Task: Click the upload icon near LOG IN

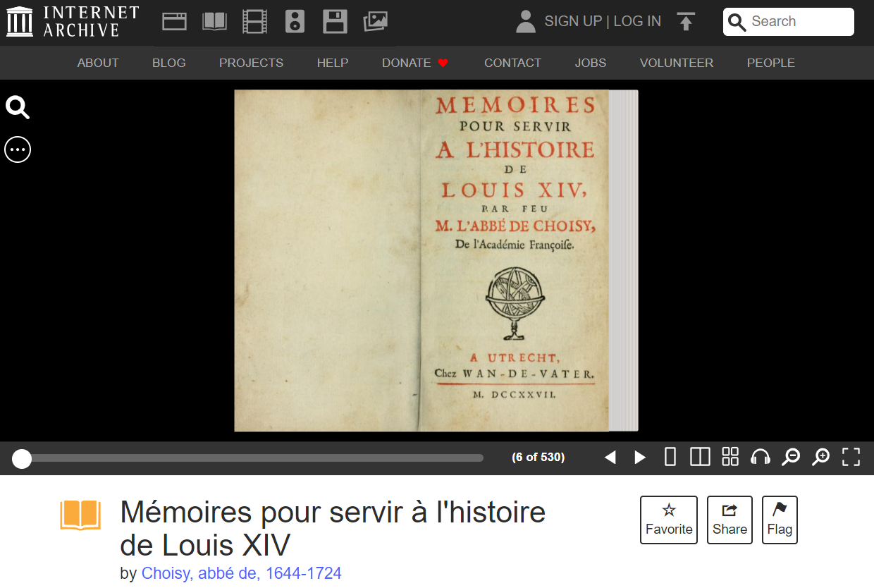Action: pos(686,21)
